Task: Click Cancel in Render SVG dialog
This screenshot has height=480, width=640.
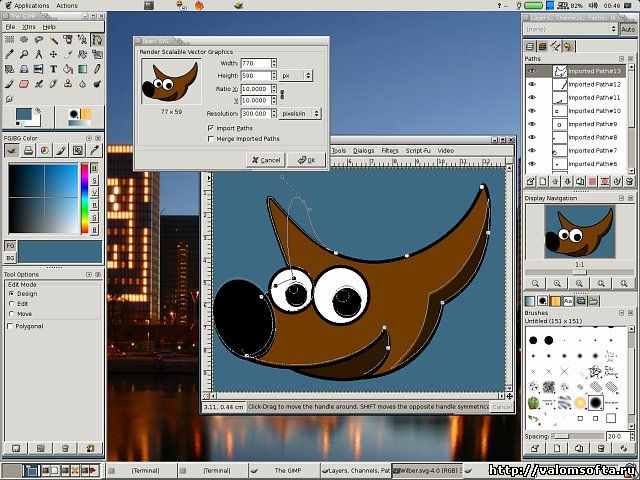Action: (266, 160)
